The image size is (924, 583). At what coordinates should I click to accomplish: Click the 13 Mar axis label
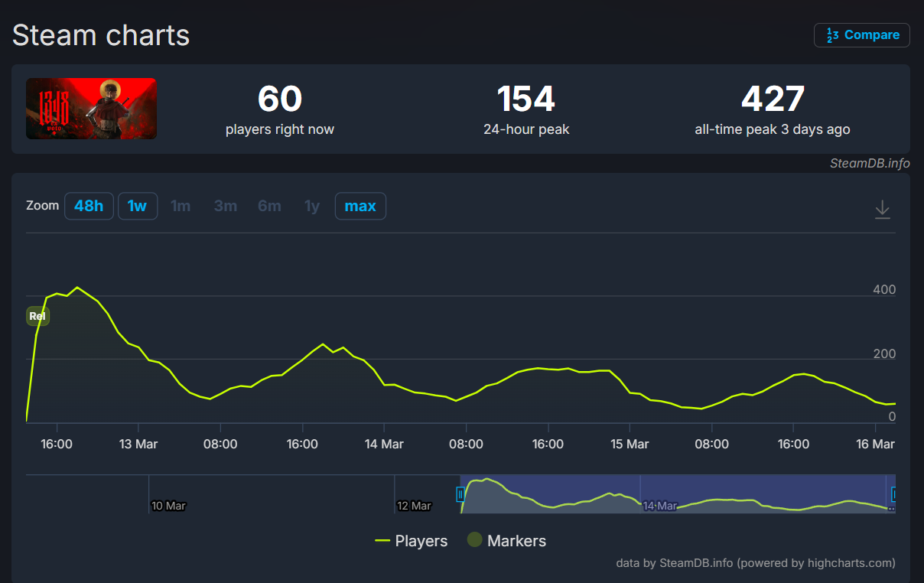138,445
